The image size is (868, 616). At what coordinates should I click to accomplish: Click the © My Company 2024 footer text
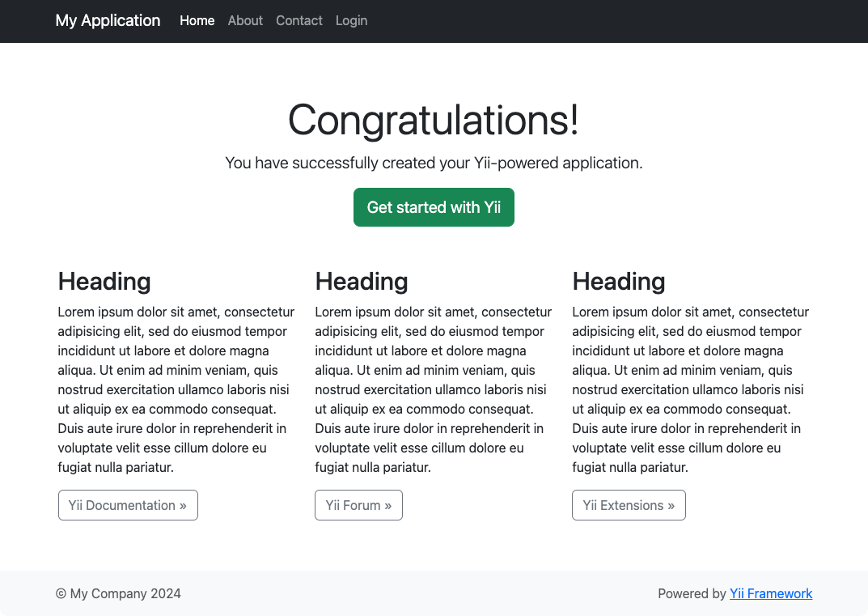[118, 593]
